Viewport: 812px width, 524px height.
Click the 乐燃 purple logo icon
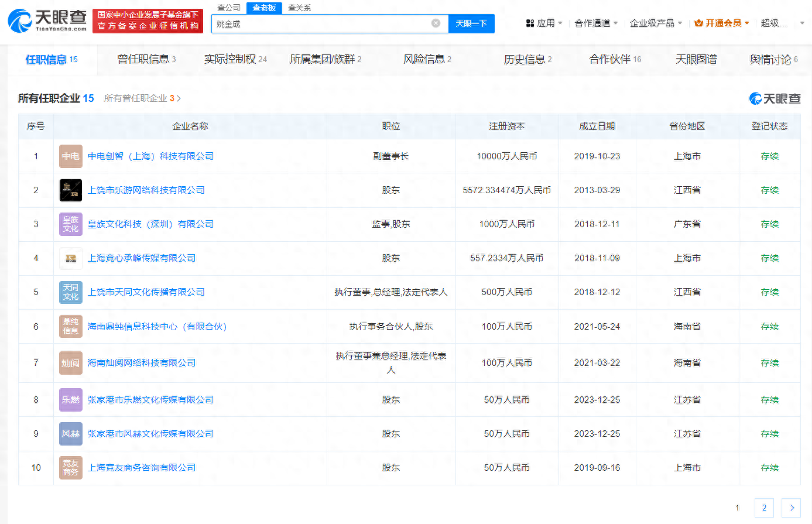pyautogui.click(x=70, y=399)
